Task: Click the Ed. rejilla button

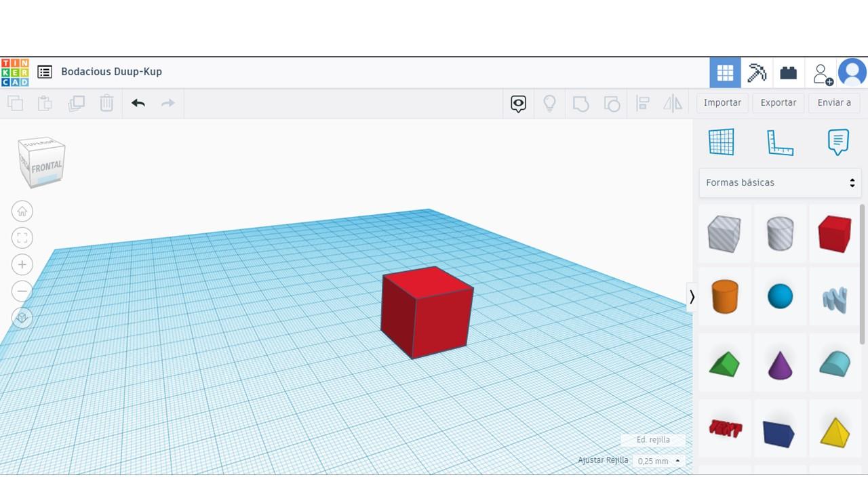Action: click(653, 440)
